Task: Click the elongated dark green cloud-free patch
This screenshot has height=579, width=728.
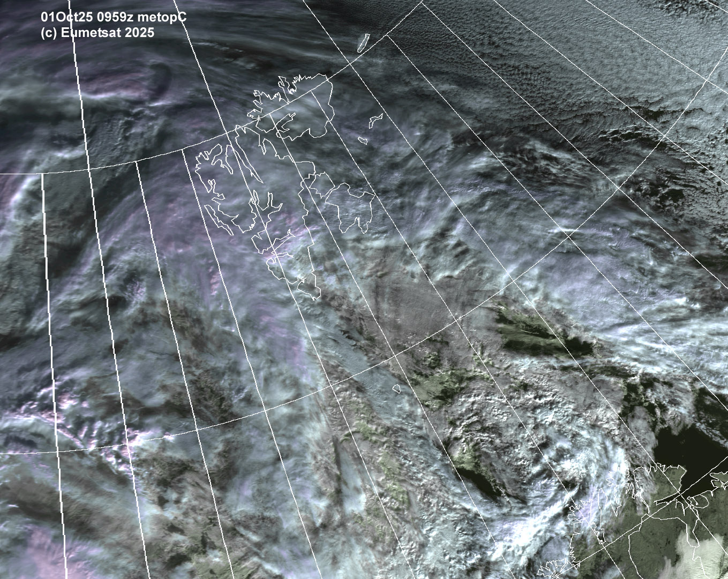Action: 541,332
